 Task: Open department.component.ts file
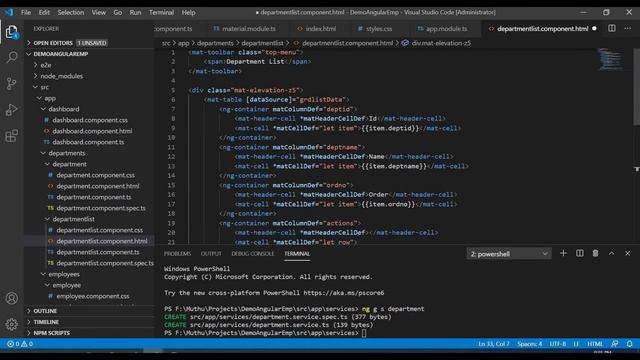coord(94,197)
